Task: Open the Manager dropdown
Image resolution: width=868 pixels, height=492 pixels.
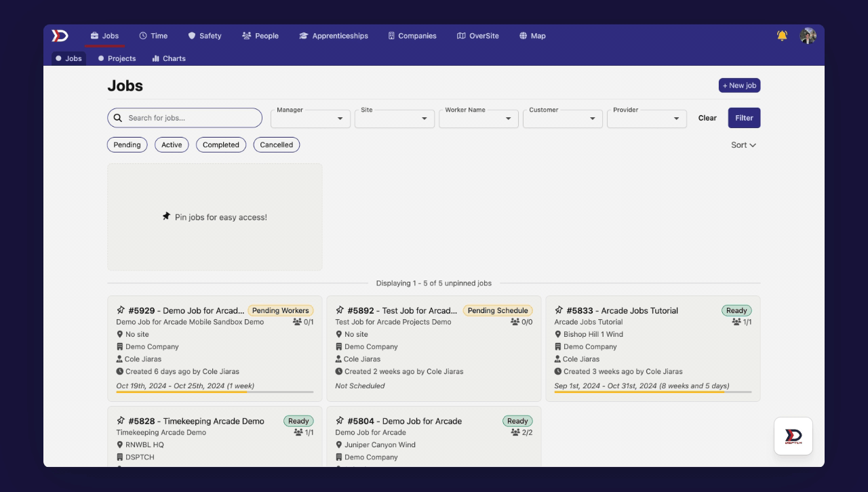Action: [311, 119]
